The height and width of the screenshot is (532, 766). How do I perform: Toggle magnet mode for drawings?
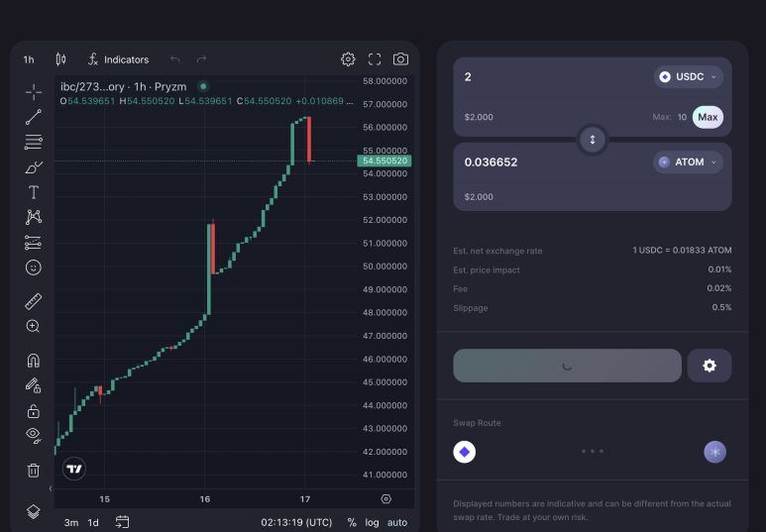(34, 361)
